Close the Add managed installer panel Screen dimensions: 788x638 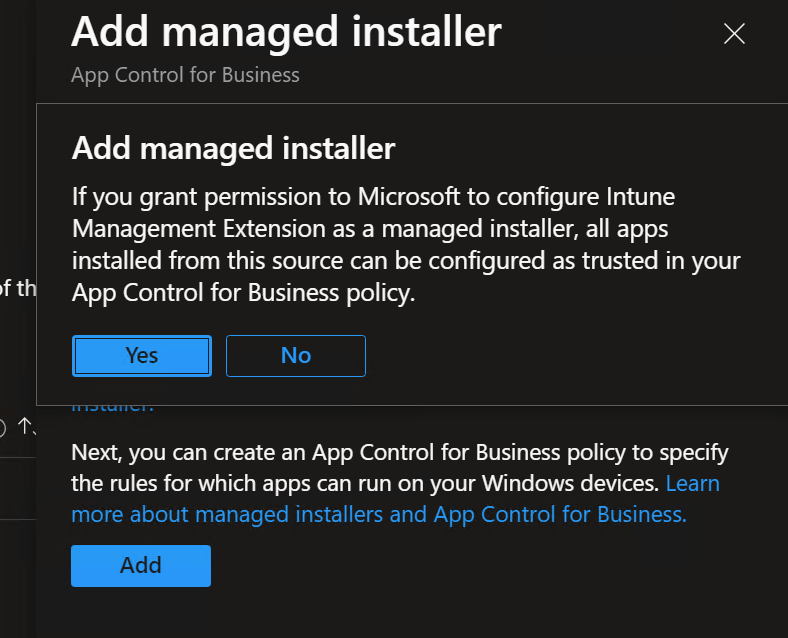[734, 34]
